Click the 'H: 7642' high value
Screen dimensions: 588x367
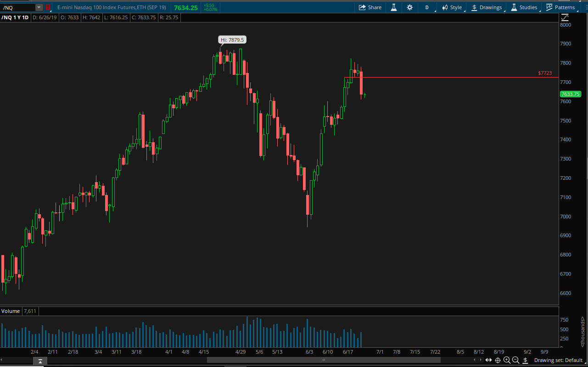[92, 17]
